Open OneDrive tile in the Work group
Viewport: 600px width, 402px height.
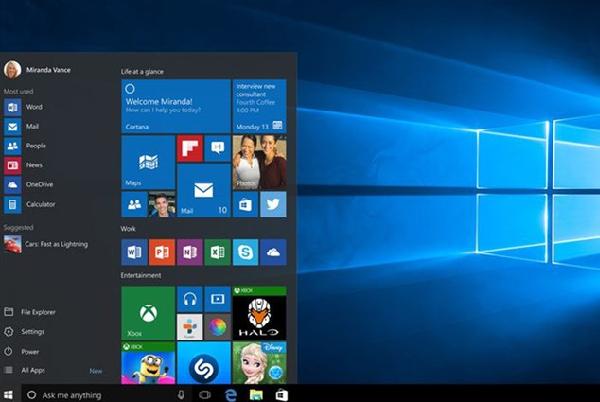pyautogui.click(x=273, y=252)
